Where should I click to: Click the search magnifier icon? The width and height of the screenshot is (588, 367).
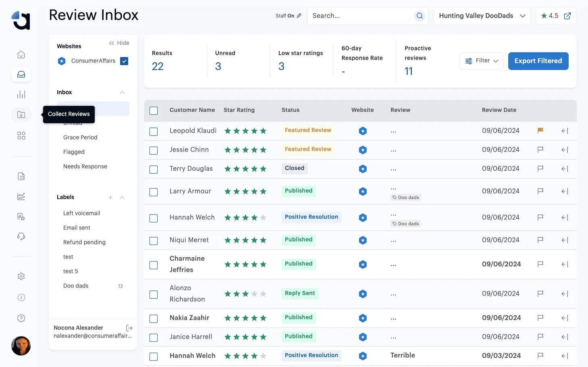(420, 16)
